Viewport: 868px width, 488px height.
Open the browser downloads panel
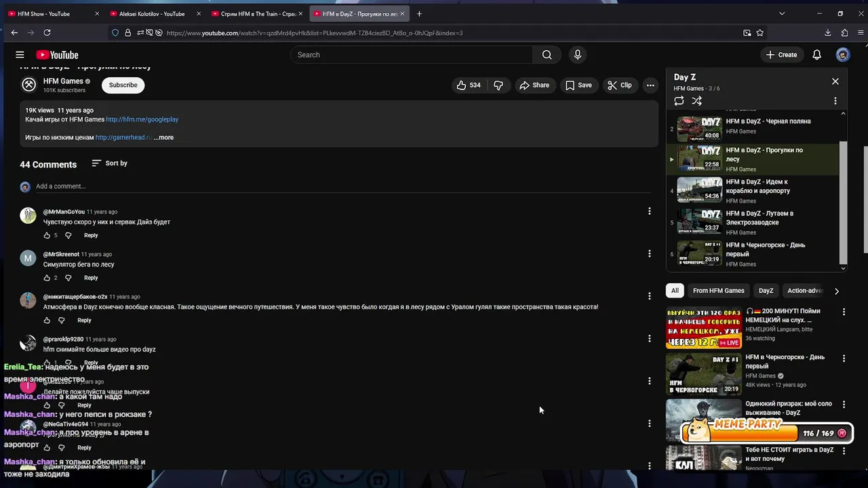click(x=828, y=33)
